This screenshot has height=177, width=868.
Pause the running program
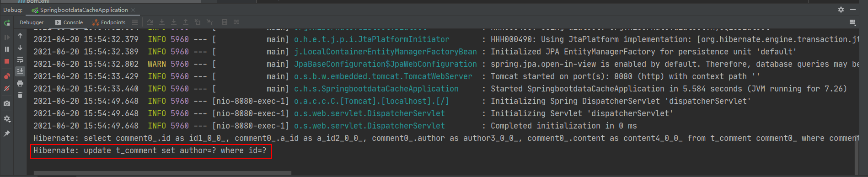tap(7, 49)
